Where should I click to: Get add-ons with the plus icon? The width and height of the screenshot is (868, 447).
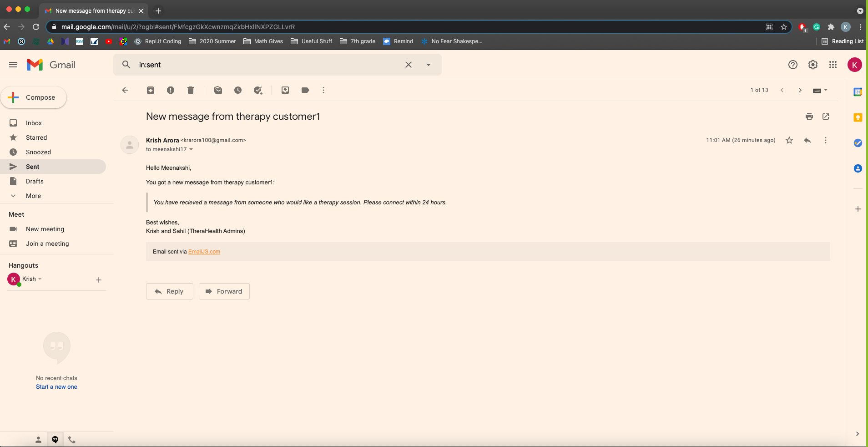[858, 209]
